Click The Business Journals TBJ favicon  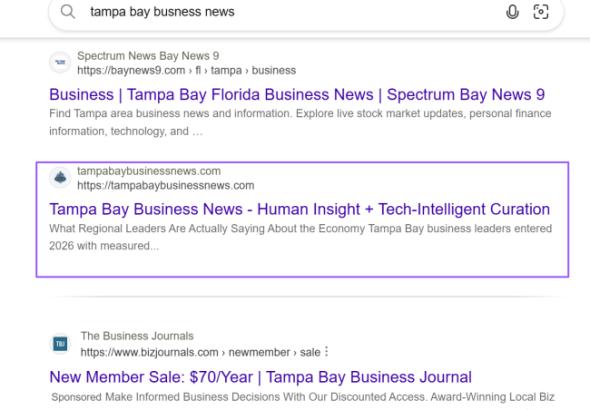click(x=60, y=343)
